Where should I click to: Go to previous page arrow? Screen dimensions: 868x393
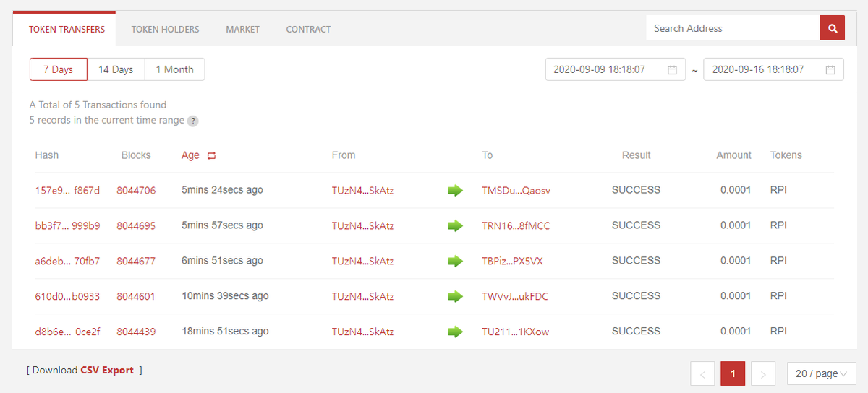pyautogui.click(x=702, y=373)
